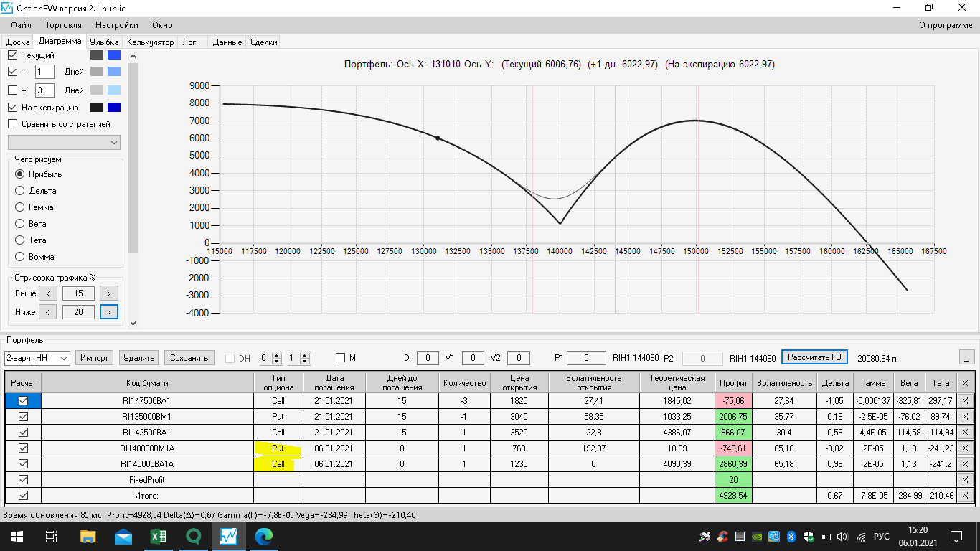Open Microsoft Edge from the taskbar

(x=264, y=536)
